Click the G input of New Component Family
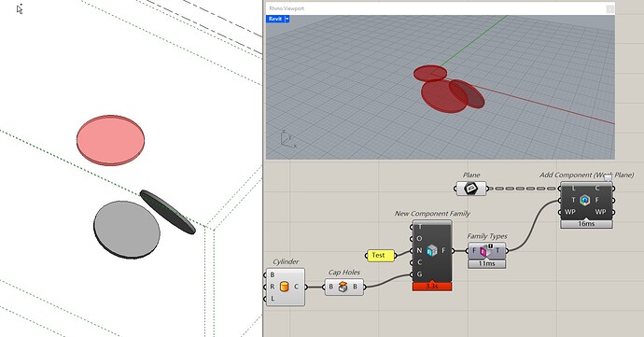 point(419,274)
